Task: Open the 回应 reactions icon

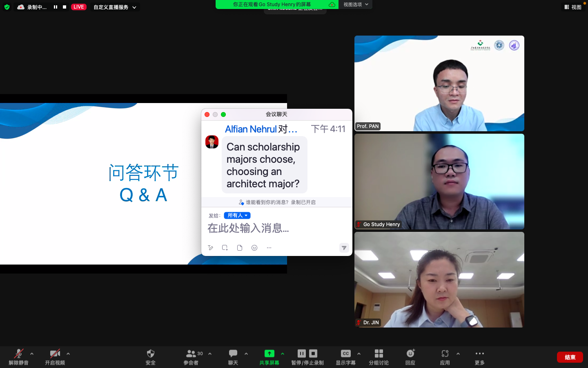Action: pyautogui.click(x=410, y=354)
